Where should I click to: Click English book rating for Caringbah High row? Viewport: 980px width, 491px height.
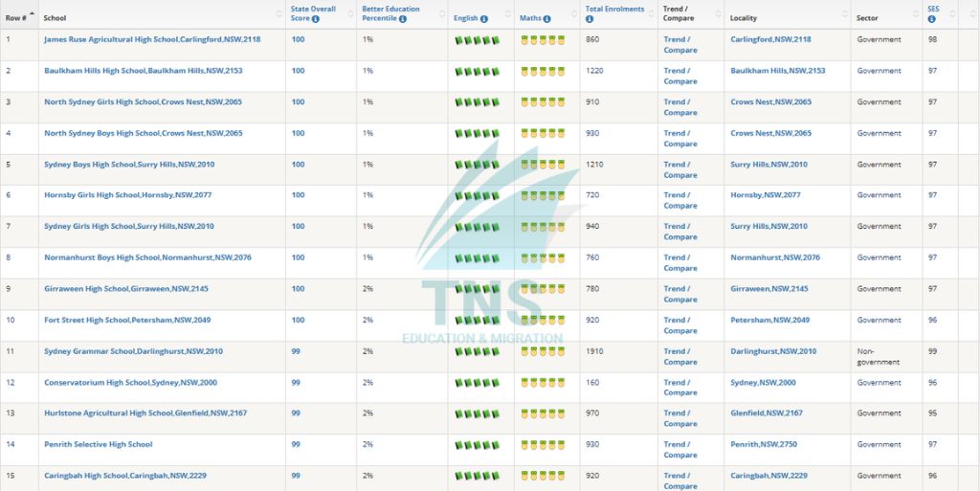click(x=478, y=476)
